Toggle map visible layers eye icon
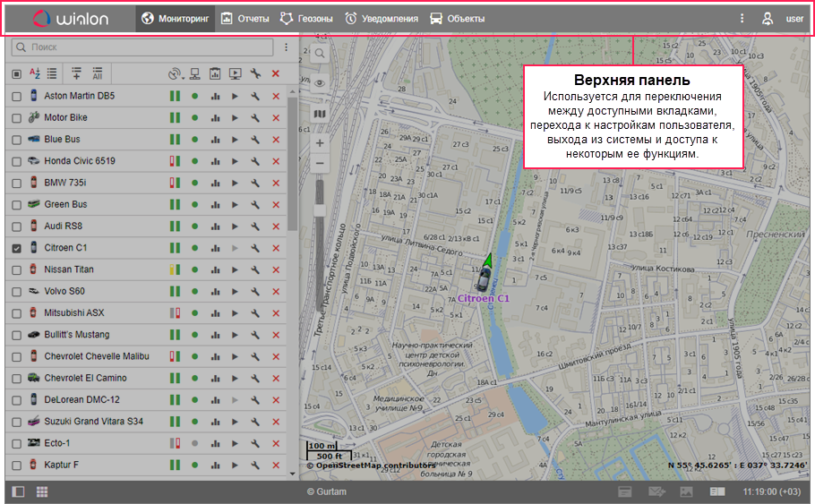The height and width of the screenshot is (504, 815). [x=320, y=83]
